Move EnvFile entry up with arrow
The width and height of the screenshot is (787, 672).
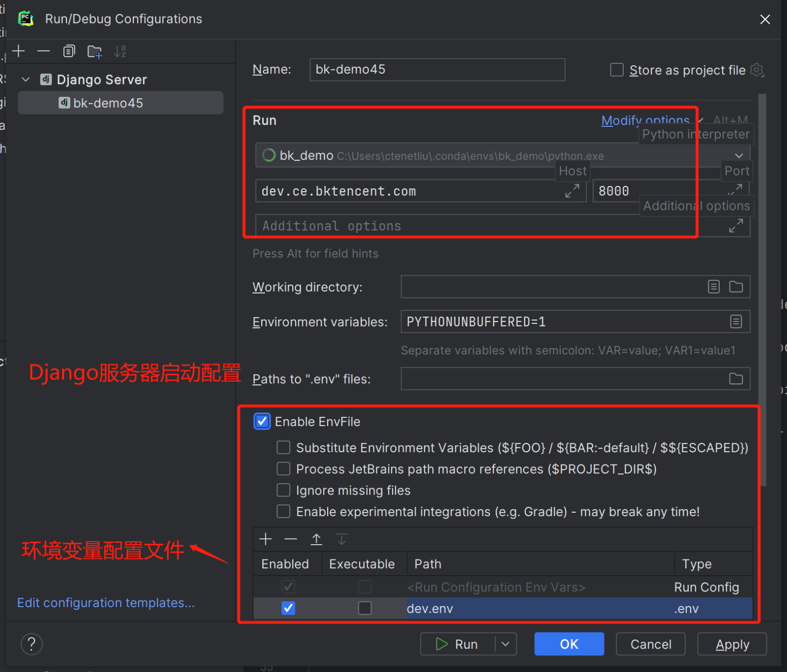pyautogui.click(x=316, y=539)
